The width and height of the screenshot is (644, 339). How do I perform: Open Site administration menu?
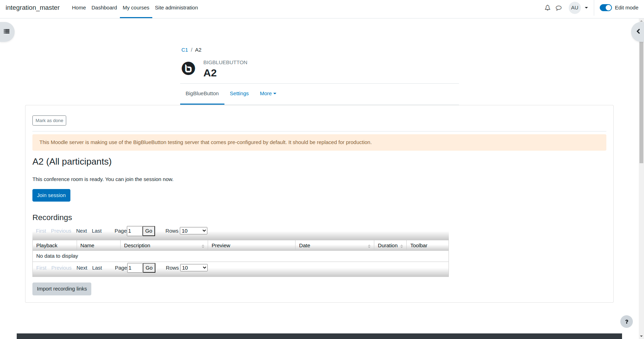click(176, 8)
